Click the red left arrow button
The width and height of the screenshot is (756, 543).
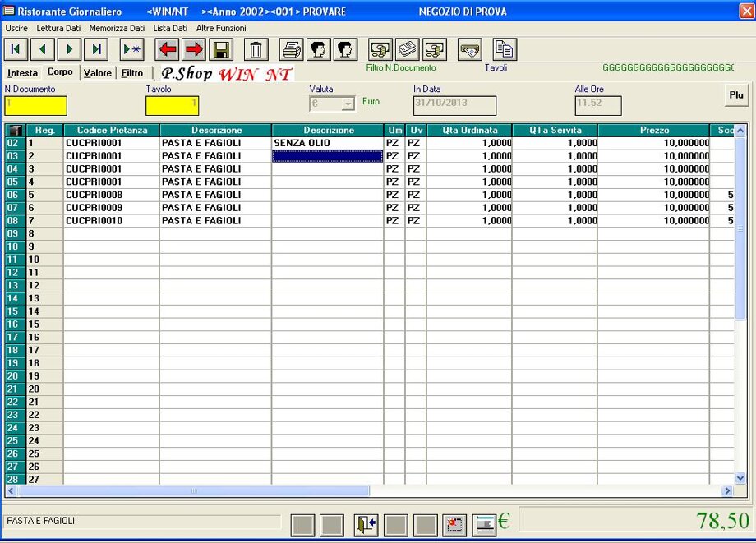[168, 49]
